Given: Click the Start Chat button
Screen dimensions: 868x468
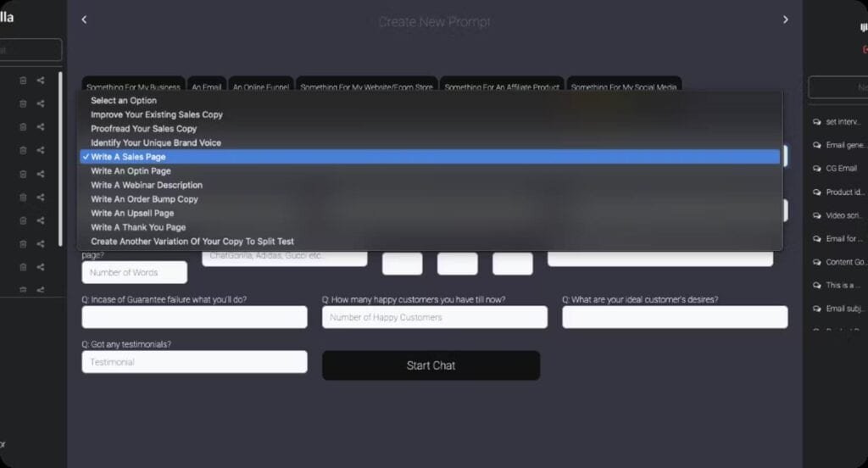Looking at the screenshot, I should tap(431, 365).
